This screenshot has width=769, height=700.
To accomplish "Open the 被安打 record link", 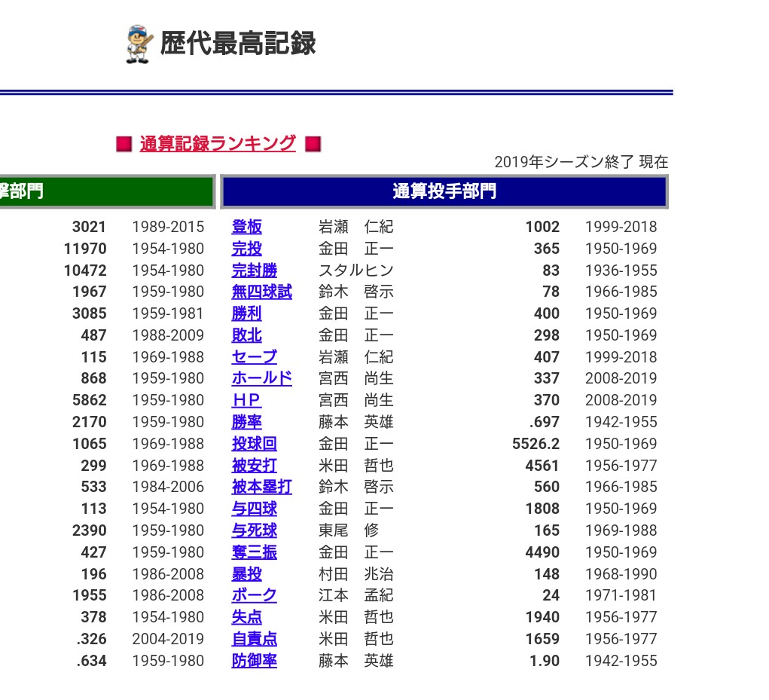I will tap(255, 465).
